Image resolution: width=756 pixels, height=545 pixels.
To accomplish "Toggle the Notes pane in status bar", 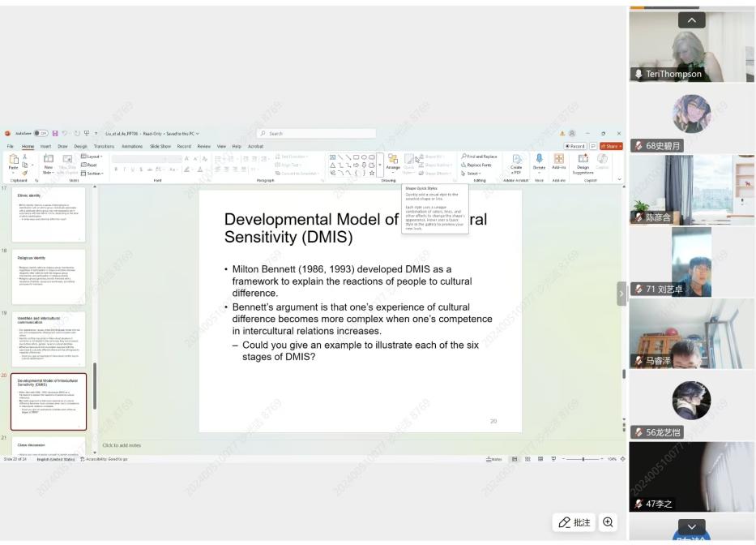I will [x=493, y=459].
